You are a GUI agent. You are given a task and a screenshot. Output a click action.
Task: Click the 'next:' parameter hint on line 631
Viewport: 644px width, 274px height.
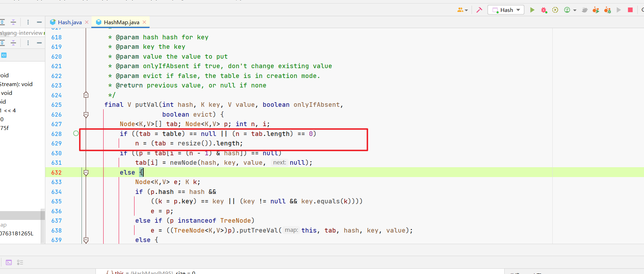point(280,162)
